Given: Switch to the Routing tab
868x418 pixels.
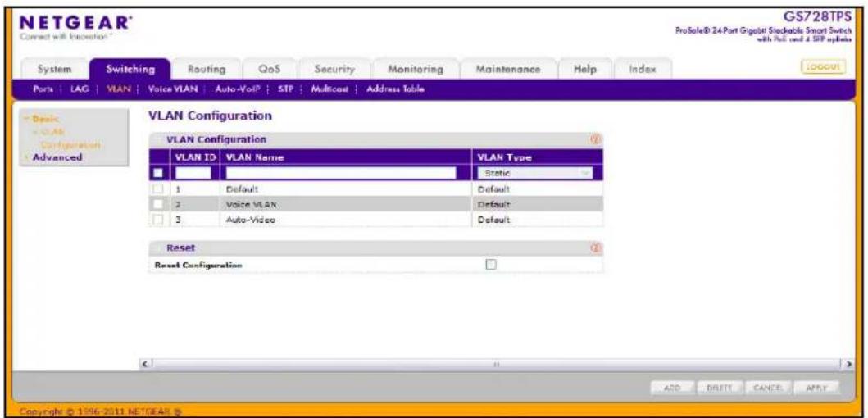Looking at the screenshot, I should [x=207, y=70].
